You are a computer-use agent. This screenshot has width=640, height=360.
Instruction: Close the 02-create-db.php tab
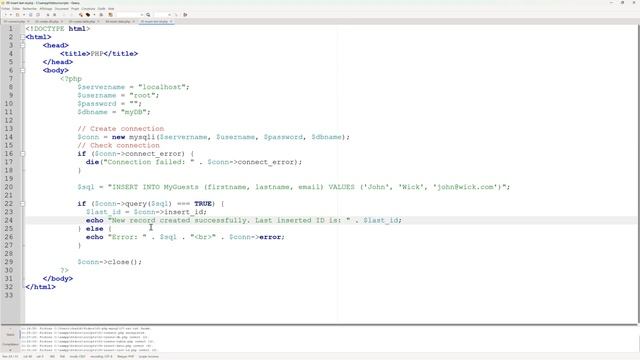click(62, 21)
